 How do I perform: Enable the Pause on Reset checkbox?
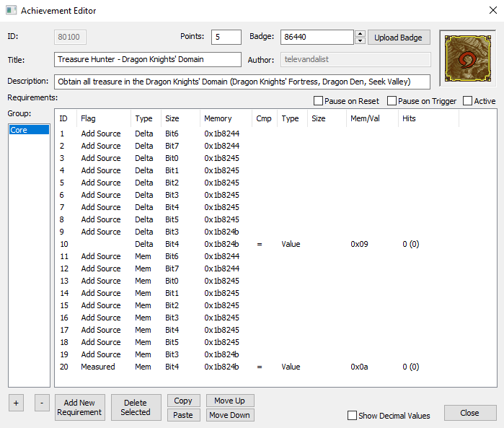tap(318, 101)
